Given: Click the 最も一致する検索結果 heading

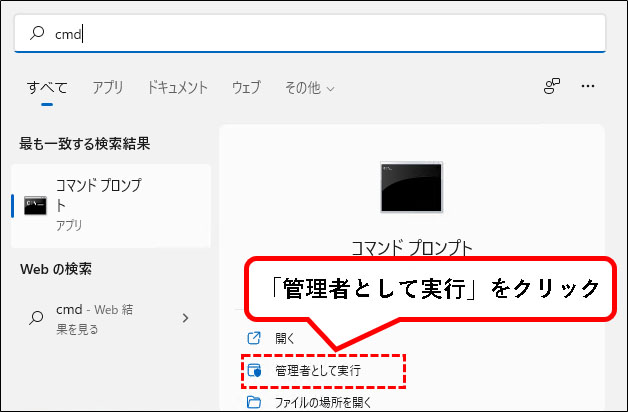Looking at the screenshot, I should 85,143.
